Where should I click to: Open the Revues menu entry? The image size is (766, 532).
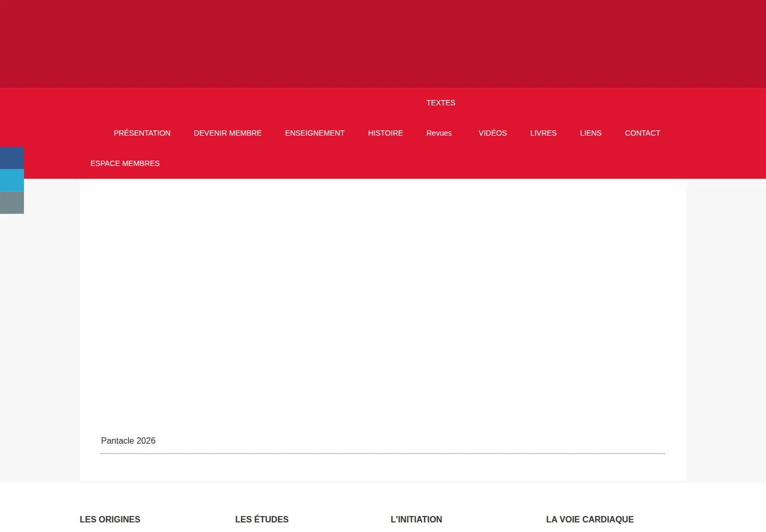439,133
